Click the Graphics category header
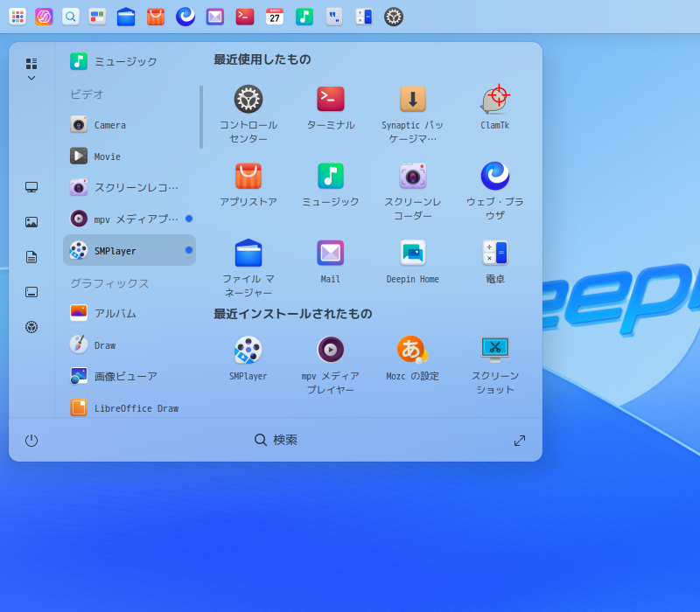 point(109,282)
